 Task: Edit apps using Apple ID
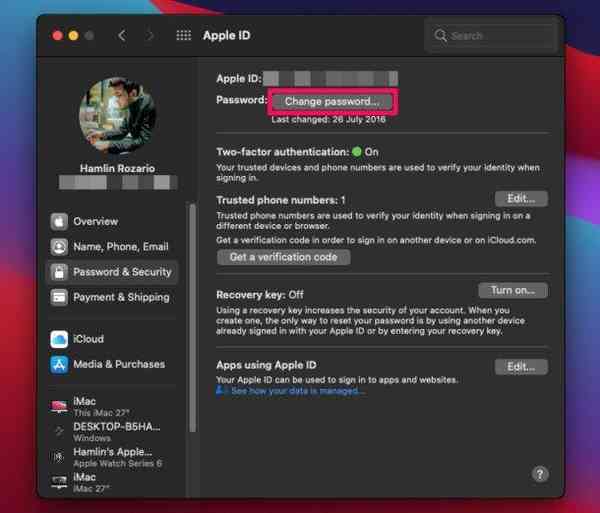pyautogui.click(x=521, y=367)
